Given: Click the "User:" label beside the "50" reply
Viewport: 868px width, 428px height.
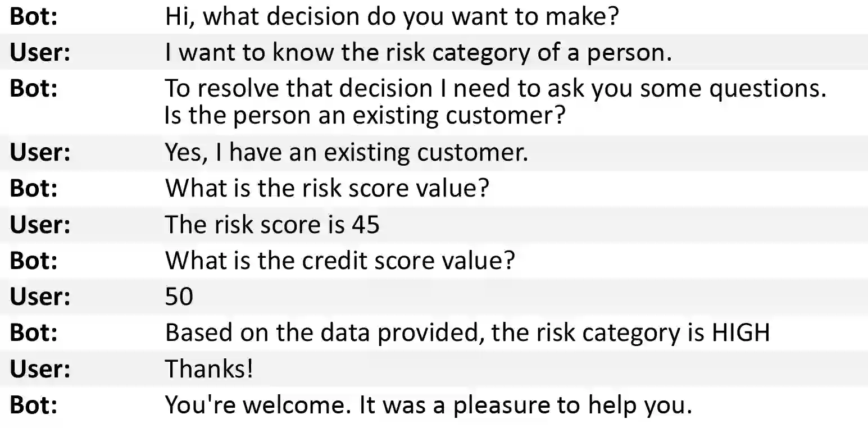Looking at the screenshot, I should tap(40, 297).
